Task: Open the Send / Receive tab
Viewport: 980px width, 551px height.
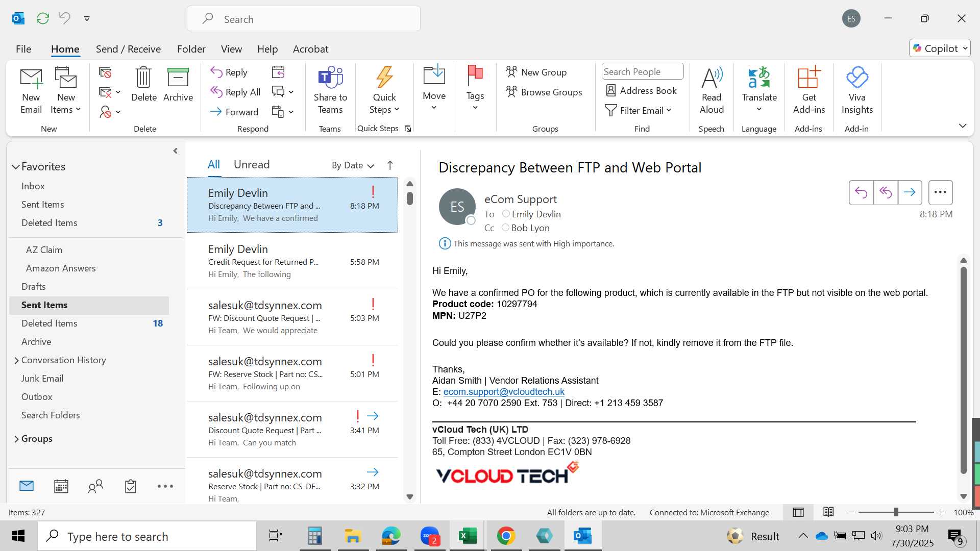Action: pos(128,49)
